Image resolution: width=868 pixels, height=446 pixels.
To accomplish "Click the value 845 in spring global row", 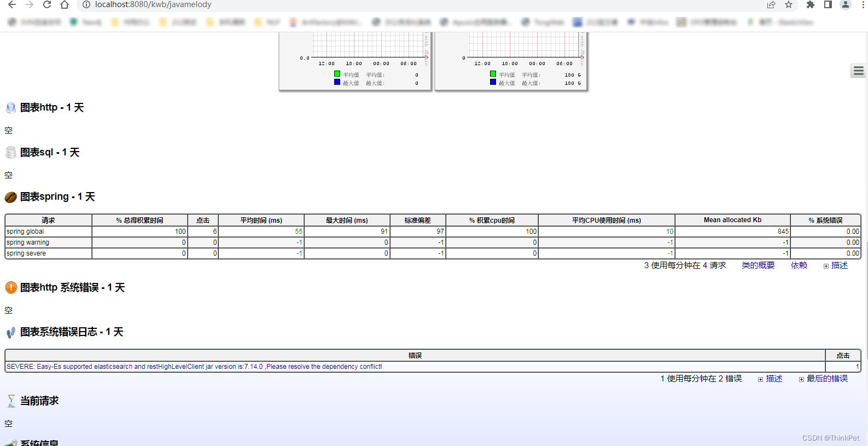I will (x=783, y=231).
